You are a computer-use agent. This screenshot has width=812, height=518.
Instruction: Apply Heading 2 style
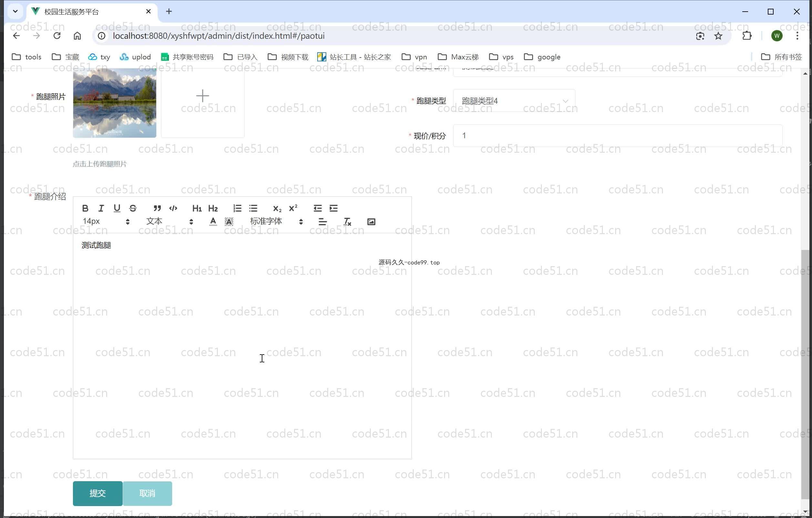point(213,208)
